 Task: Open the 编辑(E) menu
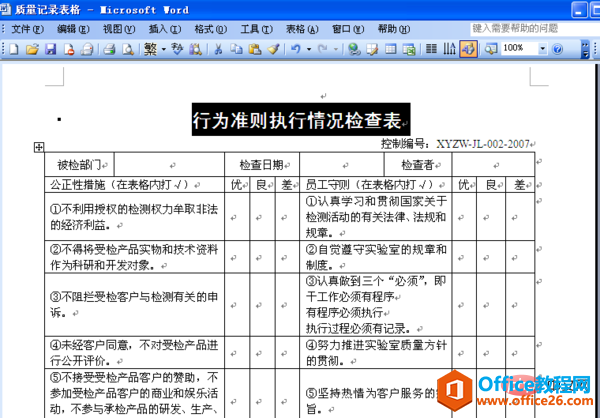coord(73,29)
